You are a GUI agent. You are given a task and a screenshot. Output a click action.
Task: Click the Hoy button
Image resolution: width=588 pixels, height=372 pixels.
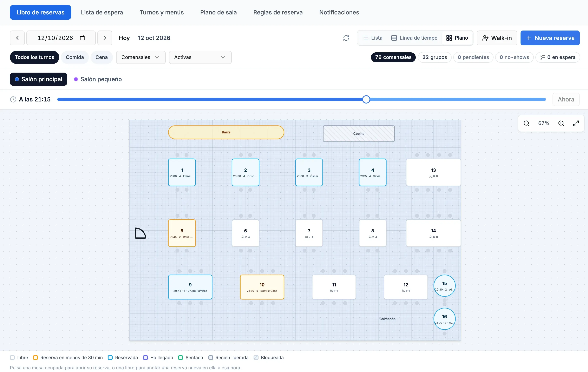point(124,38)
